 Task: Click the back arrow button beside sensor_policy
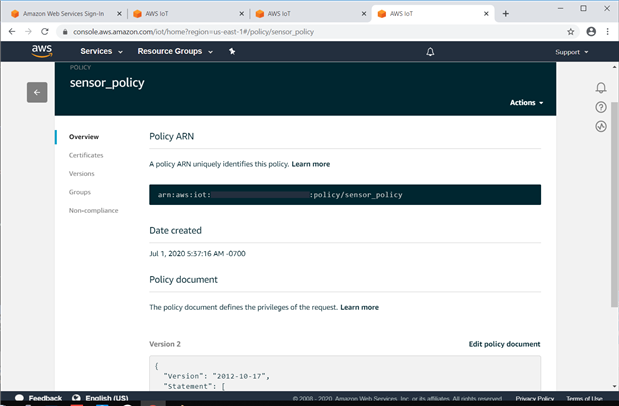[37, 92]
